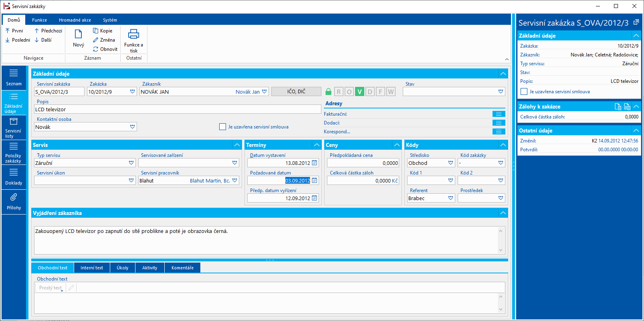
Task: Open Korespondenční address menu
Action: coord(499,132)
